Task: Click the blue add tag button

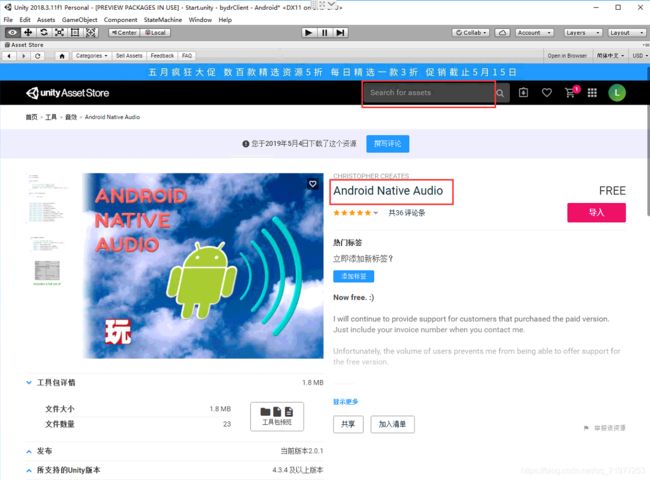Action: point(354,276)
